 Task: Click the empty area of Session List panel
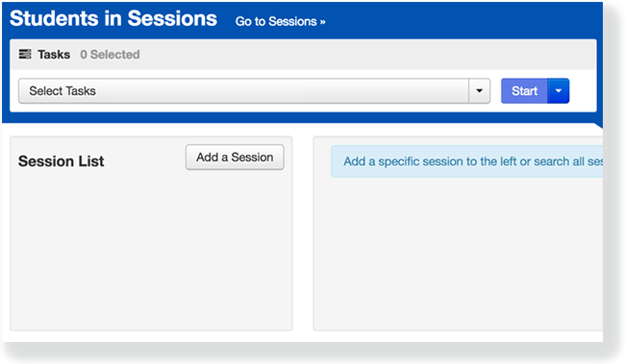(x=151, y=251)
